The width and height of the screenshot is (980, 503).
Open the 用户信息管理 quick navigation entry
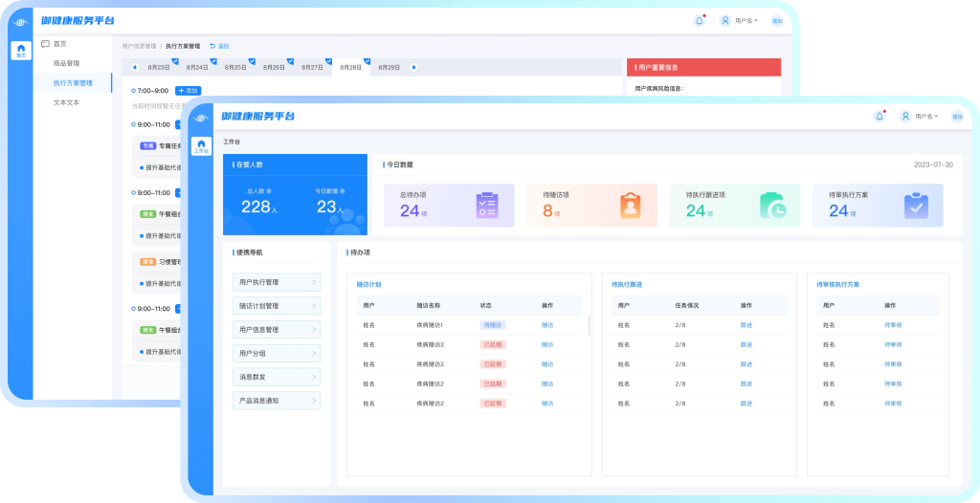tap(277, 330)
